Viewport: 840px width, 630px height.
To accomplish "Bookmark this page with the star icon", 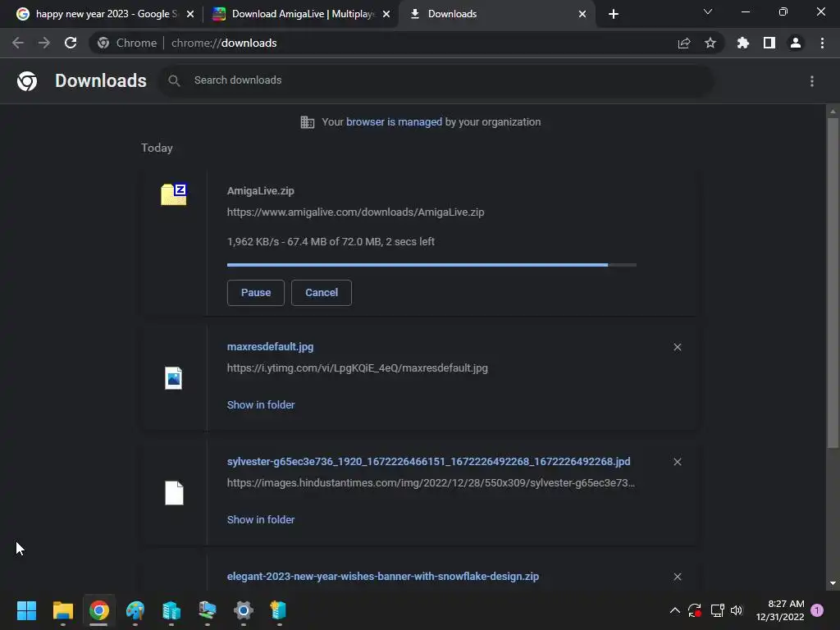I will coord(710,43).
